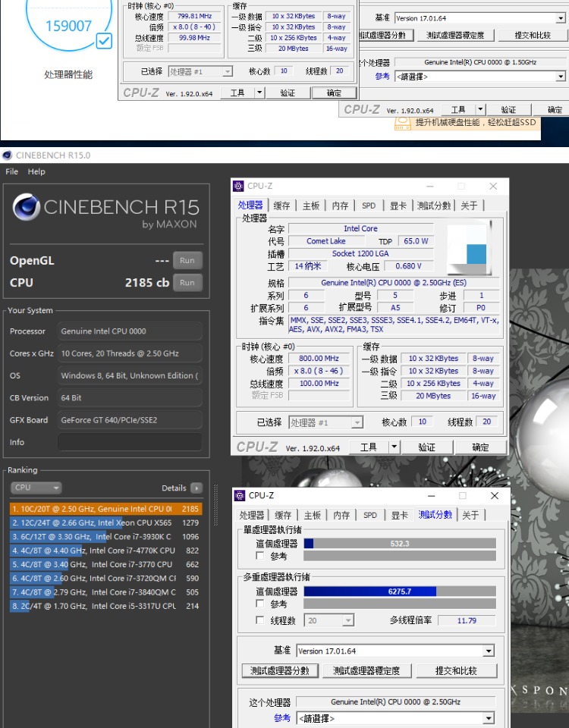This screenshot has height=728, width=569.
Task: Switch to the 主板 tab in the middle CPU-Z
Action: (311, 206)
